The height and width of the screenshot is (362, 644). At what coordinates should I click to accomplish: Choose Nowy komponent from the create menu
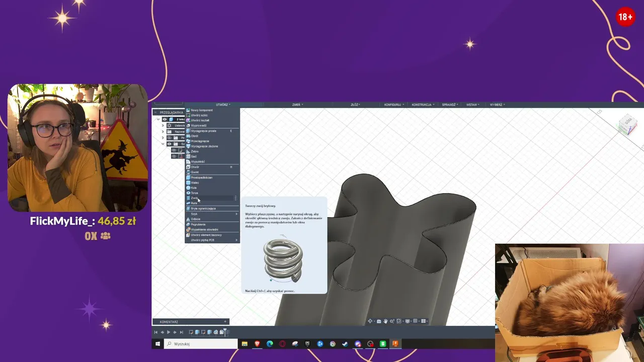tap(212, 110)
